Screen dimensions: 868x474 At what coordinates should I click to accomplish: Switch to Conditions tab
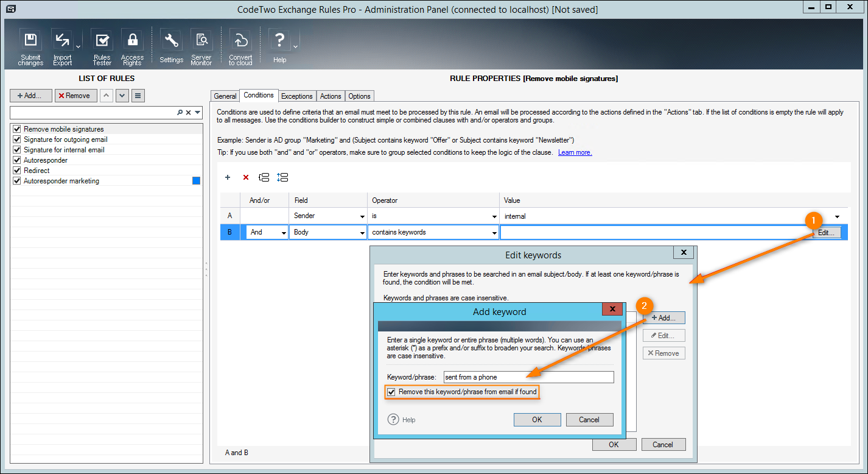[259, 95]
